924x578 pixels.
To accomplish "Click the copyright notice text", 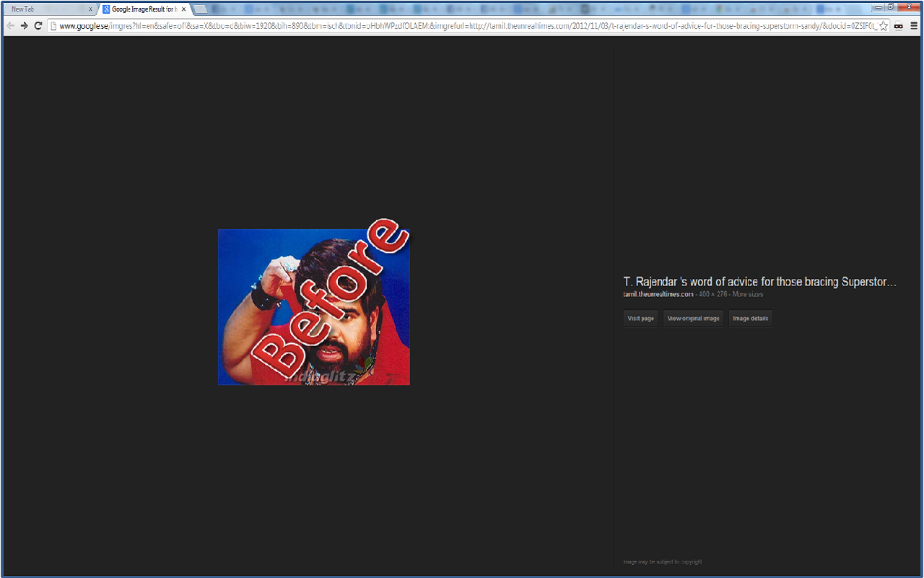I will (664, 561).
